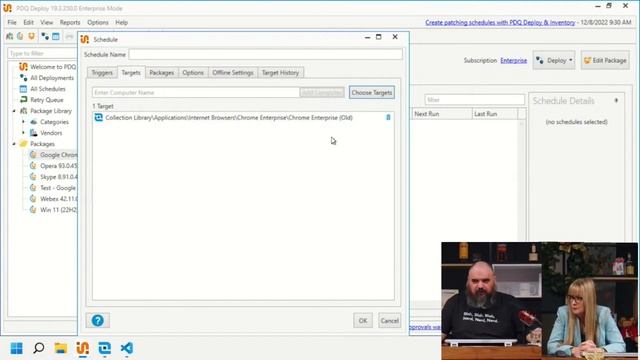Open the Create patching schedules link
Screen dimensions: 640x360
pyautogui.click(x=500, y=22)
